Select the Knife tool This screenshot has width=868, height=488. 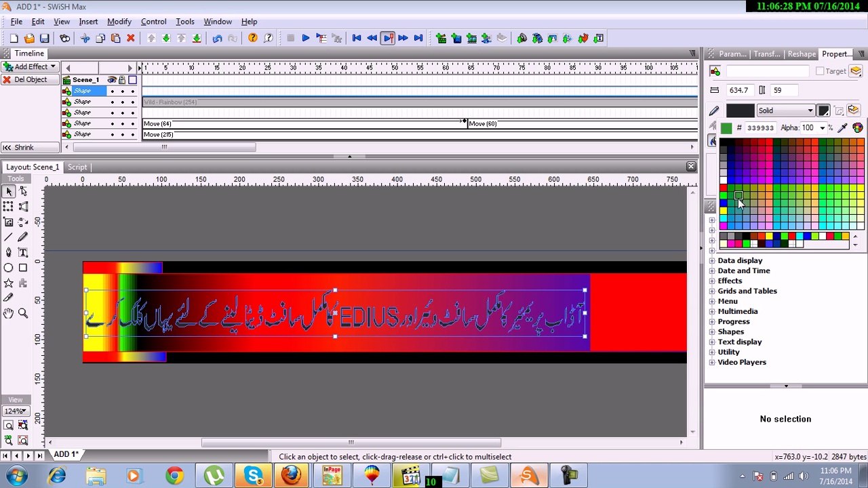pyautogui.click(x=8, y=298)
